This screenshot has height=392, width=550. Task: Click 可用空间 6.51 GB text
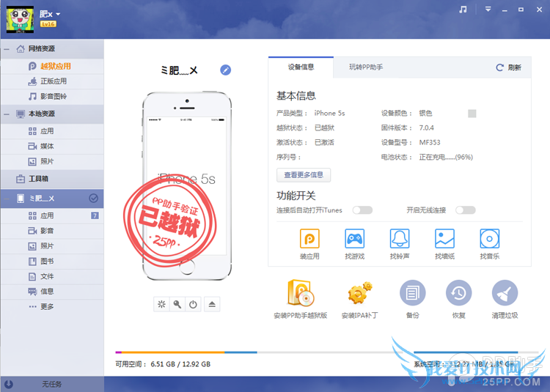click(x=163, y=364)
